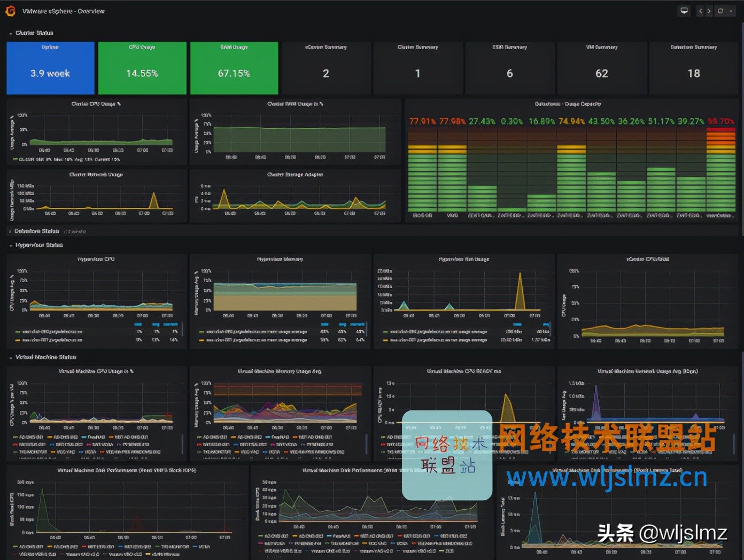Screen dimensions: 744x560
Task: Click the 77.91% datastore gauge bar
Action: pyautogui.click(x=422, y=170)
